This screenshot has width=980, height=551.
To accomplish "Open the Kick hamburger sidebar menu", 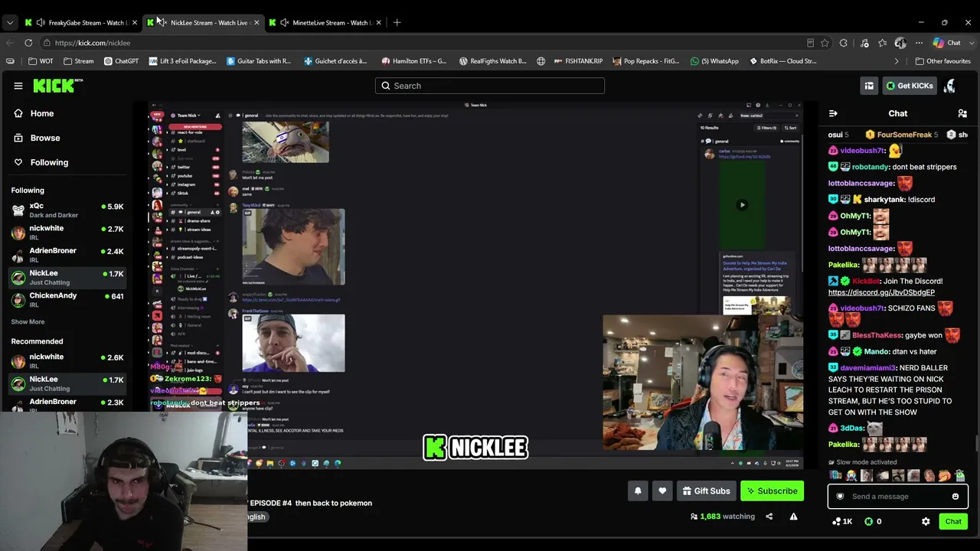I will click(x=18, y=86).
